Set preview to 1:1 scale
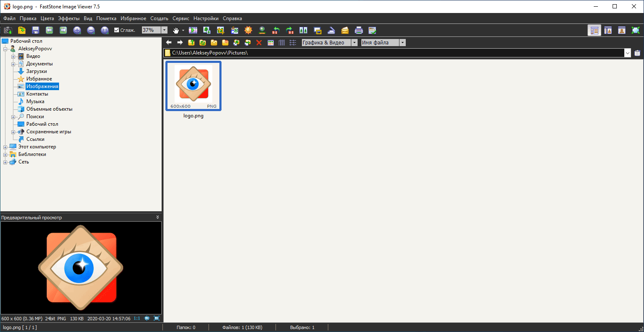This screenshot has width=644, height=332. [x=137, y=319]
